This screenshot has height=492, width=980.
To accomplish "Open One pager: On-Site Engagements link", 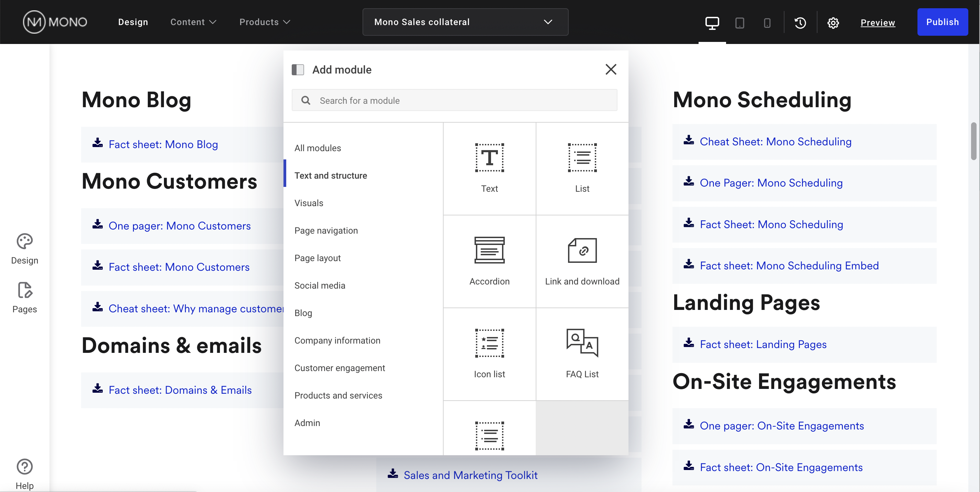I will coord(782,425).
